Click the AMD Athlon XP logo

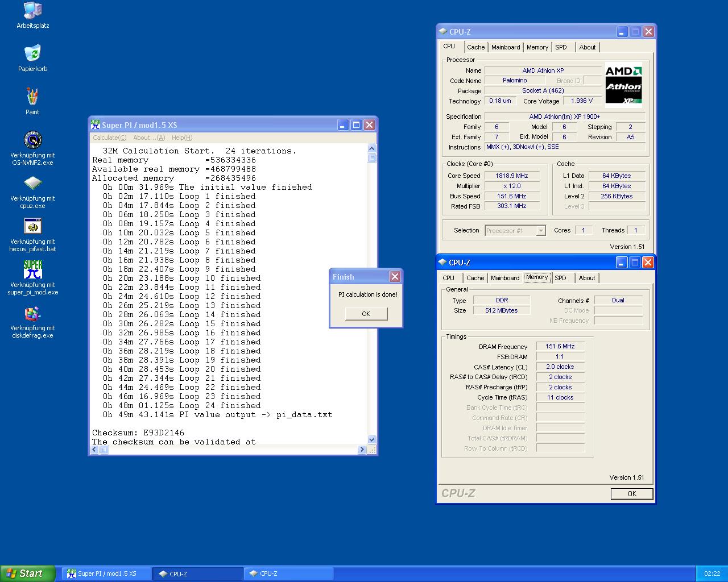[x=623, y=85]
